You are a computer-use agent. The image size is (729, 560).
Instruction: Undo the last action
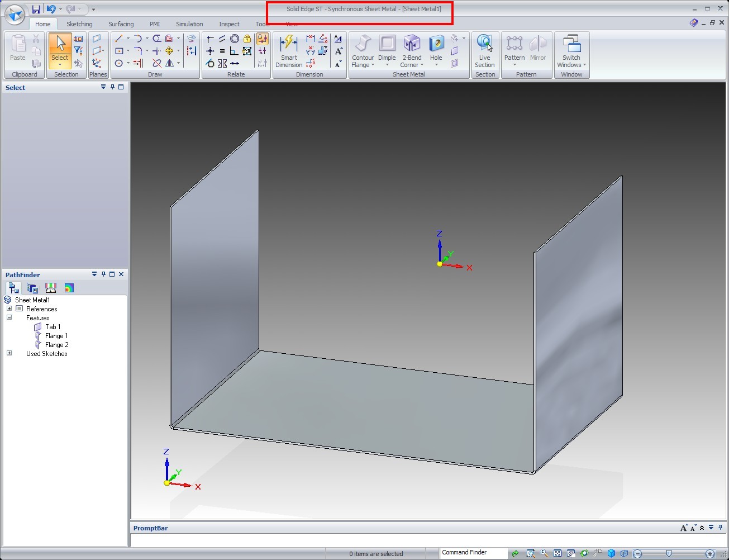[x=51, y=9]
